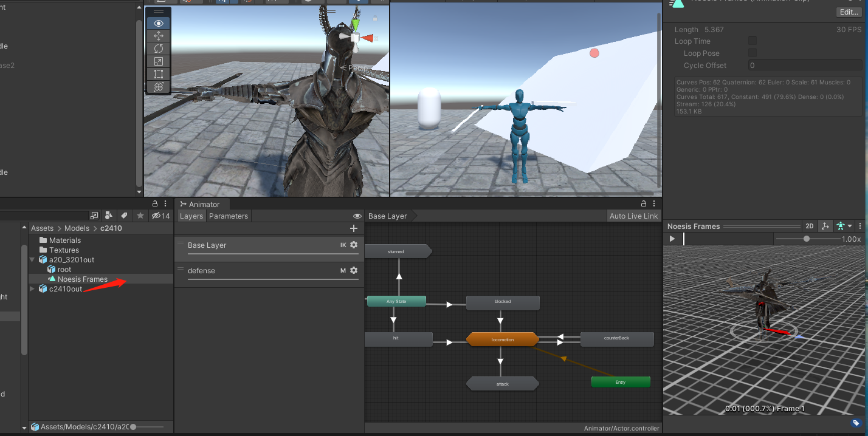Screen dimensions: 868x436
Task: Select the View (eye) tool in scene toolbar
Action: pos(159,23)
